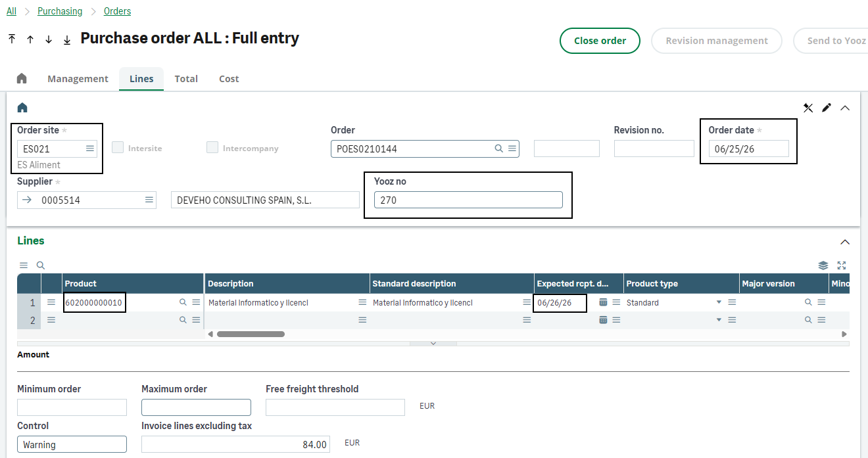Go to the next record arrow
868x458 pixels.
(49, 39)
